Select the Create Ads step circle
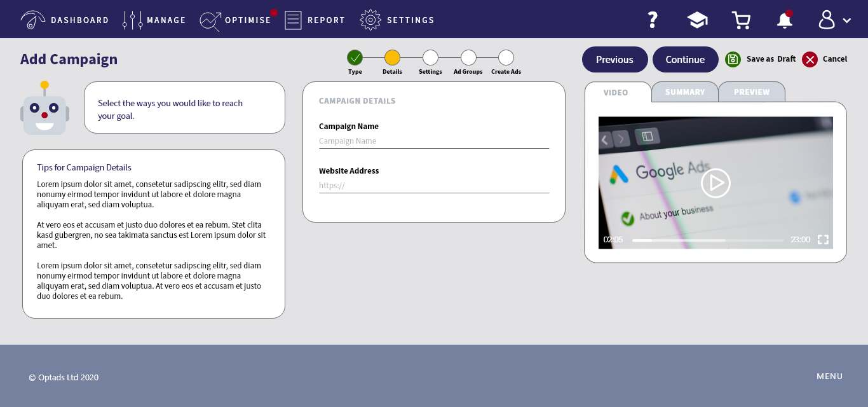The width and height of the screenshot is (868, 407). point(506,58)
